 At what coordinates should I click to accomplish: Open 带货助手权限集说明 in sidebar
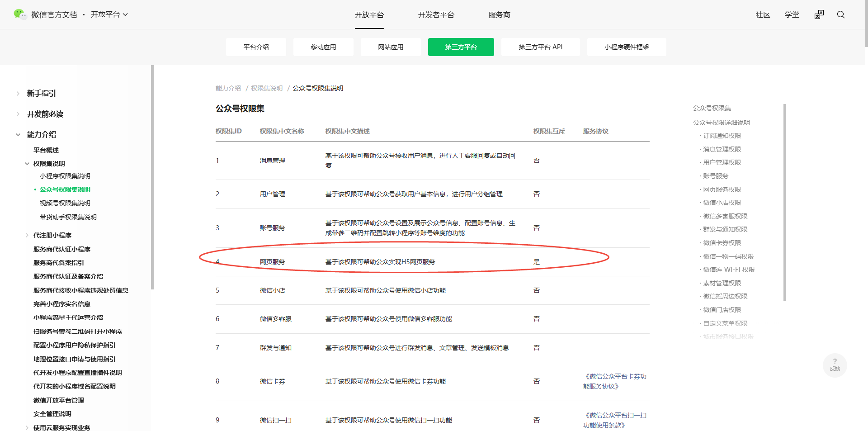(x=68, y=217)
